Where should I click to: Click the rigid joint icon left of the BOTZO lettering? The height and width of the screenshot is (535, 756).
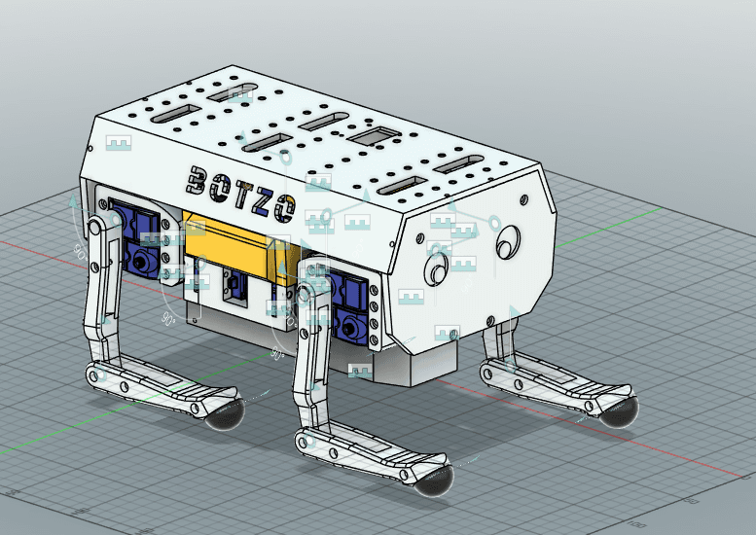coord(119,143)
